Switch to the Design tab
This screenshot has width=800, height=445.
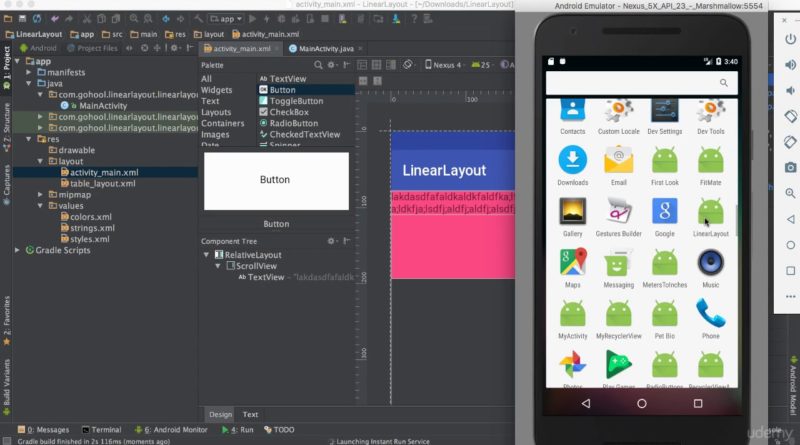(220, 414)
